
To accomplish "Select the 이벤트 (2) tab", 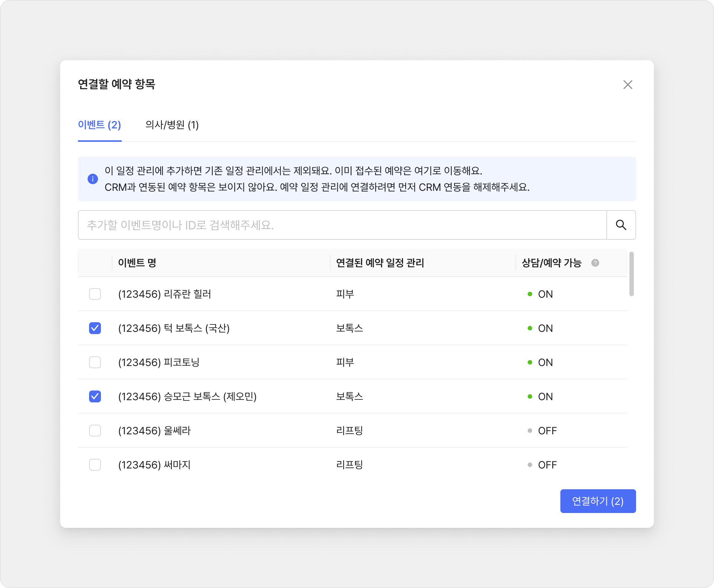I will [99, 125].
